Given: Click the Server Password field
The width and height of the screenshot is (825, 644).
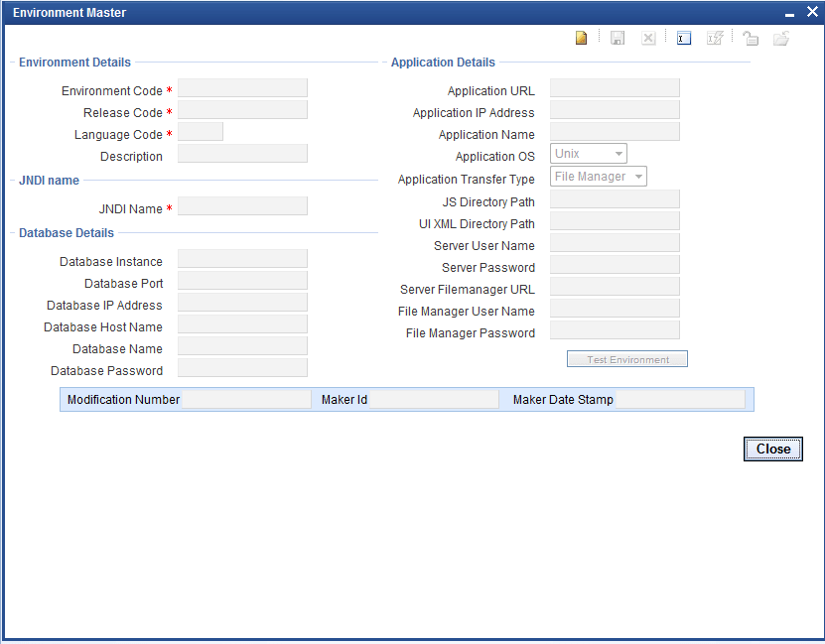Looking at the screenshot, I should click(616, 265).
